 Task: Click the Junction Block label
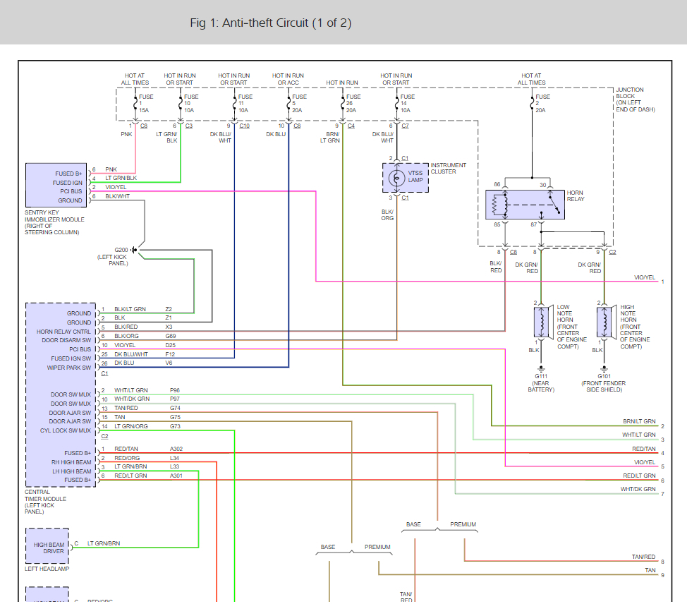tap(636, 99)
